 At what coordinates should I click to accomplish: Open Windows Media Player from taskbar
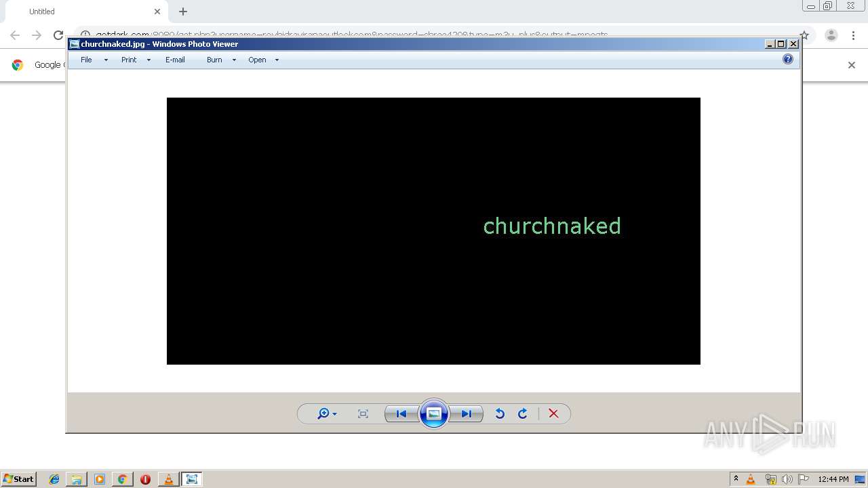(x=100, y=479)
